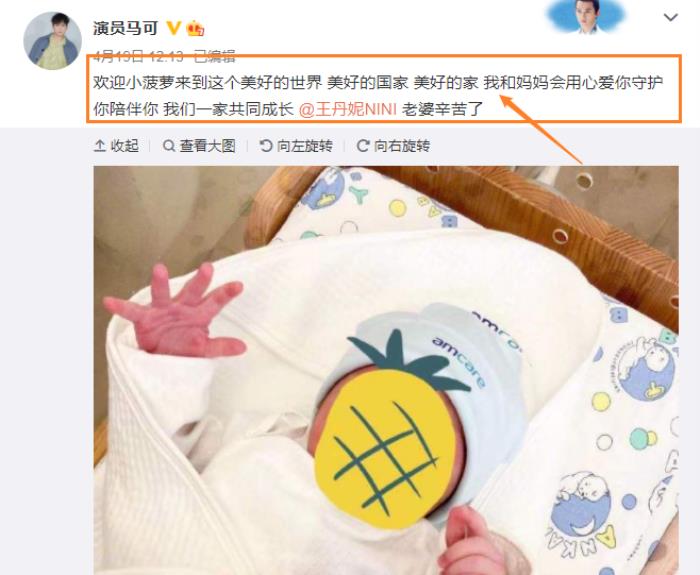Click the blue cloud card decoration image
The width and height of the screenshot is (700, 575).
click(586, 17)
